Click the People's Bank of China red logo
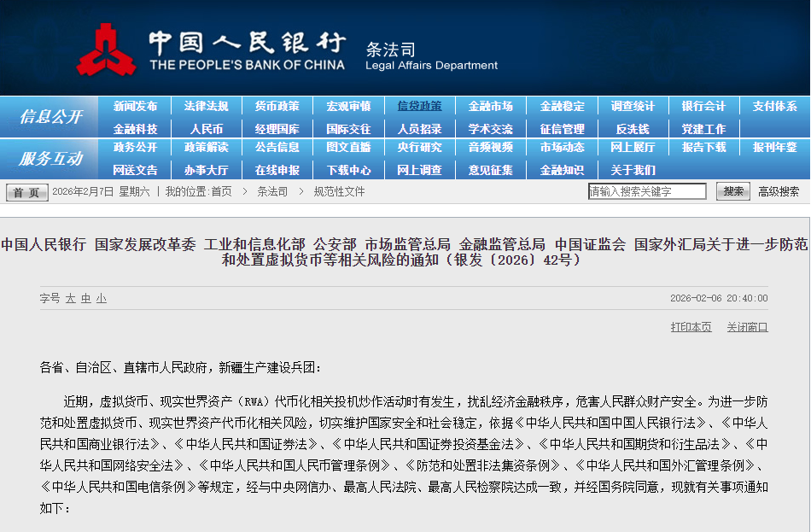Screen dimensions: 811x532 coord(106,50)
